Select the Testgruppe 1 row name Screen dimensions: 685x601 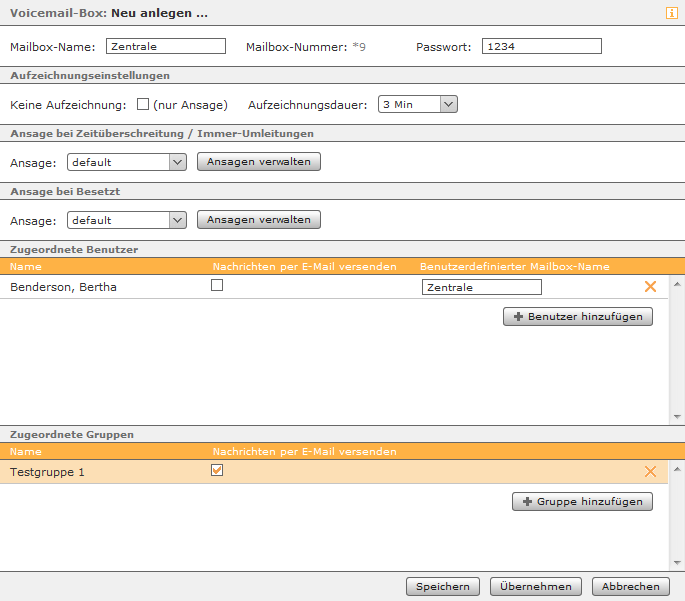[47, 472]
